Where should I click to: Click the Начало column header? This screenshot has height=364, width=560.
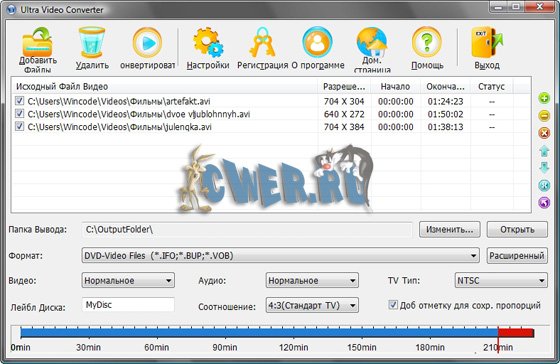tap(395, 86)
